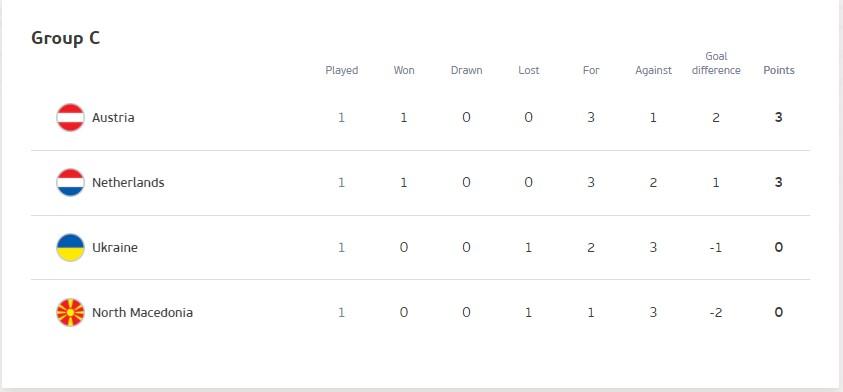Click the For column header
The height and width of the screenshot is (392, 843).
click(x=591, y=70)
